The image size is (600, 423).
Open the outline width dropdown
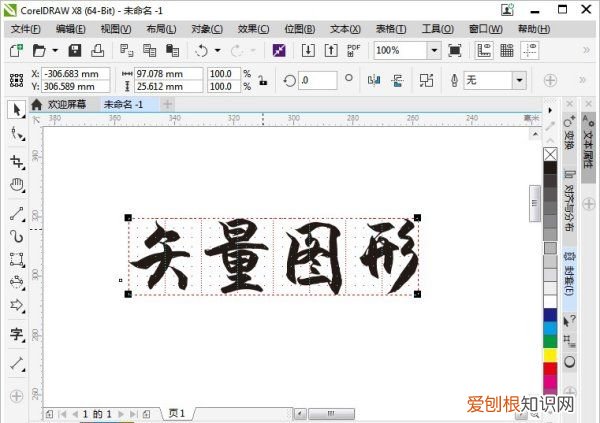click(519, 80)
